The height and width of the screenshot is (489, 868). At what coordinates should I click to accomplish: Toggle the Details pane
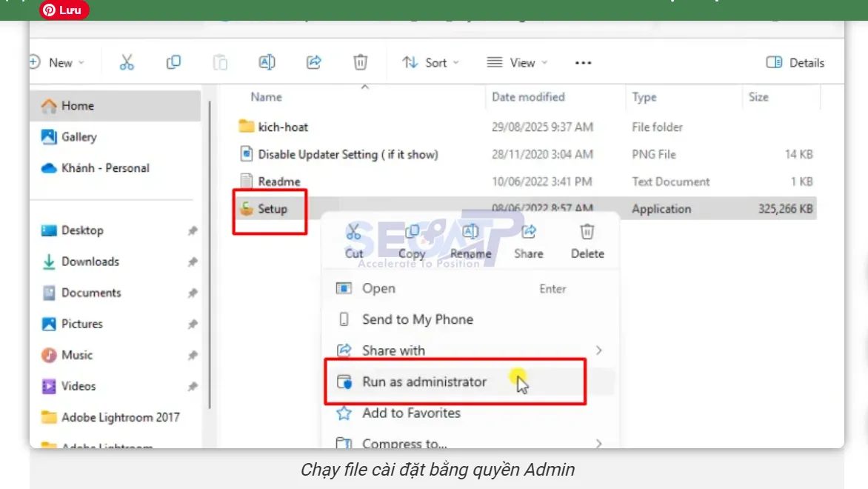(794, 63)
